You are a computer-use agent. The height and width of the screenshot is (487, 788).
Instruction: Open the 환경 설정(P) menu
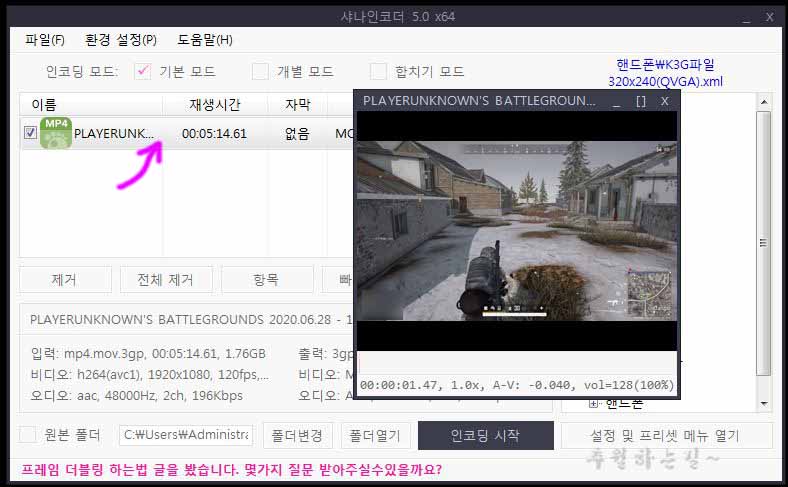[121, 40]
